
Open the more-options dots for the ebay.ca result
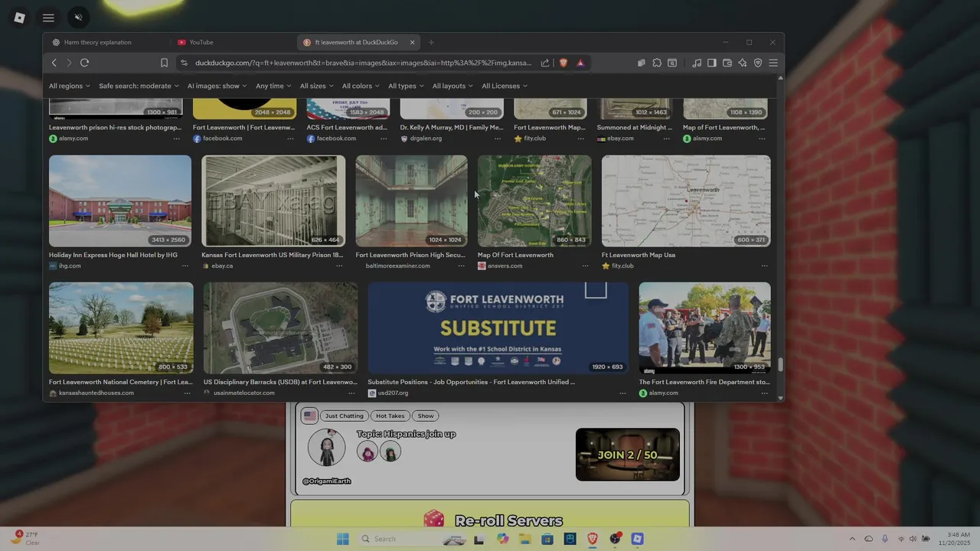[338, 266]
